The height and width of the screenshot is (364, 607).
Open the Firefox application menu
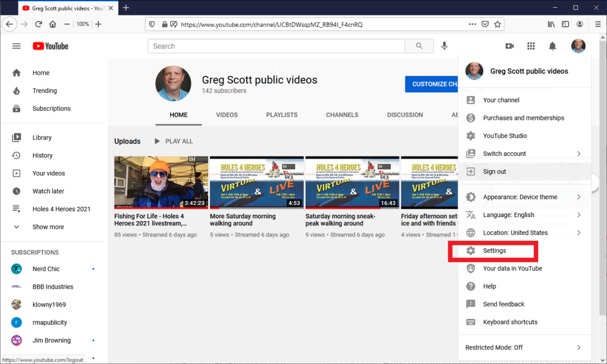(598, 24)
